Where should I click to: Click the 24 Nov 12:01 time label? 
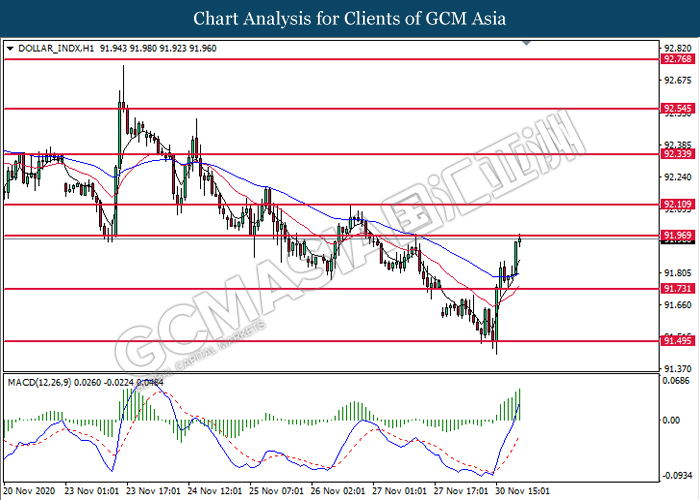[215, 491]
